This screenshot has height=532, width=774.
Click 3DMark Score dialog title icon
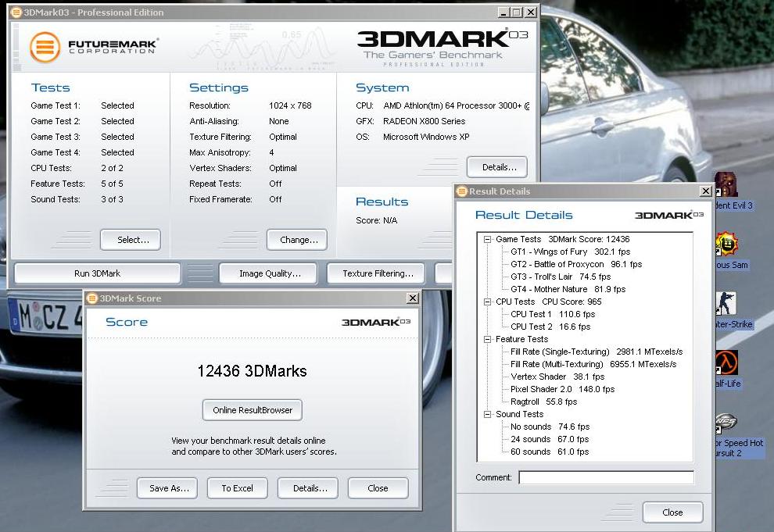pyautogui.click(x=91, y=298)
